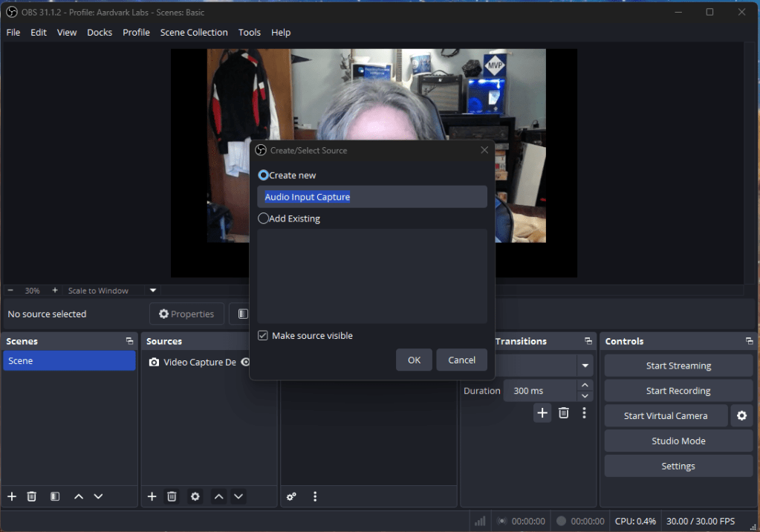The height and width of the screenshot is (532, 760).
Task: Uncheck Make source visible checkbox
Action: click(x=263, y=336)
